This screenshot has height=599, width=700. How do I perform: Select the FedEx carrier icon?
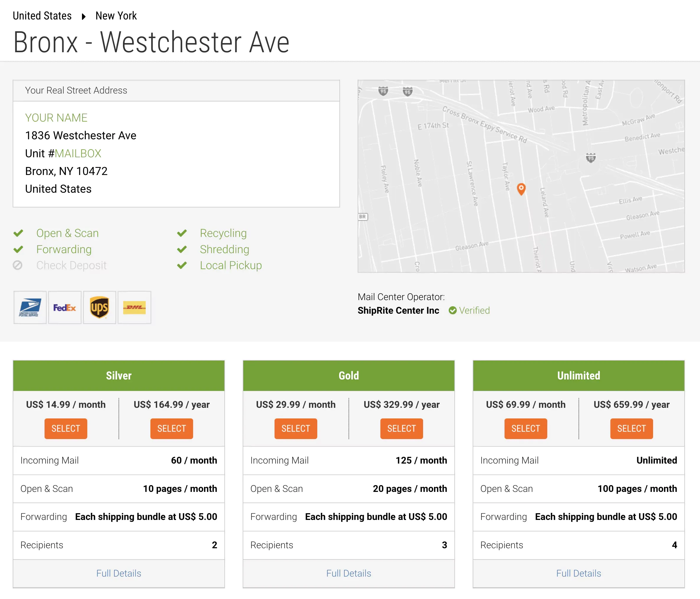coord(64,307)
